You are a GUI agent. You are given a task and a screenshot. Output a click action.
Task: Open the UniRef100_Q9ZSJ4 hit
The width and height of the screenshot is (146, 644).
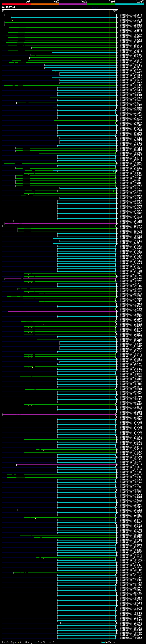point(131,15)
